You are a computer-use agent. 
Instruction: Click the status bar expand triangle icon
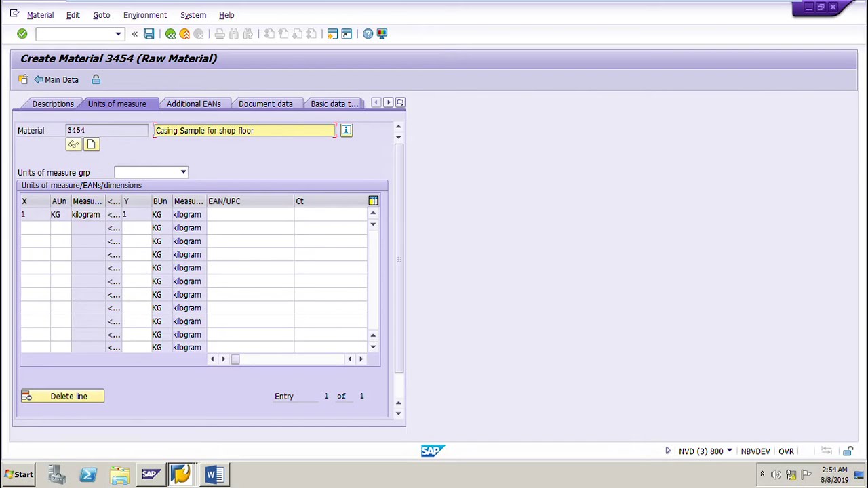667,451
